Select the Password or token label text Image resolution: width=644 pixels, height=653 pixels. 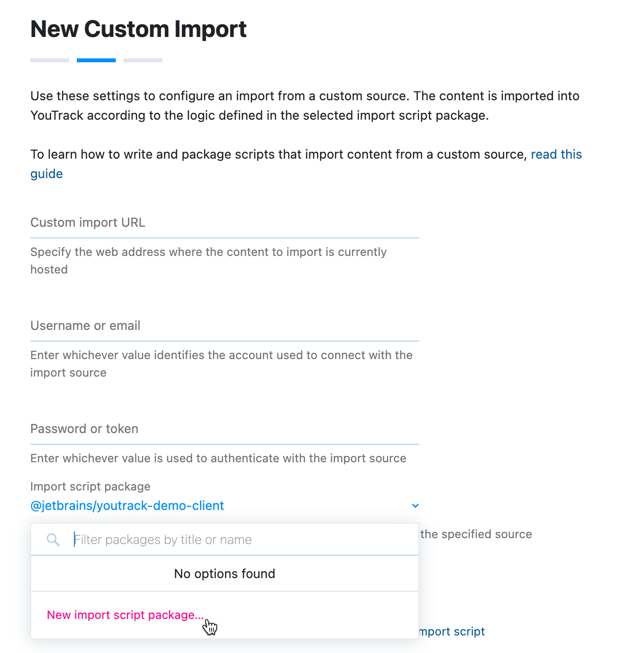pyautogui.click(x=84, y=429)
